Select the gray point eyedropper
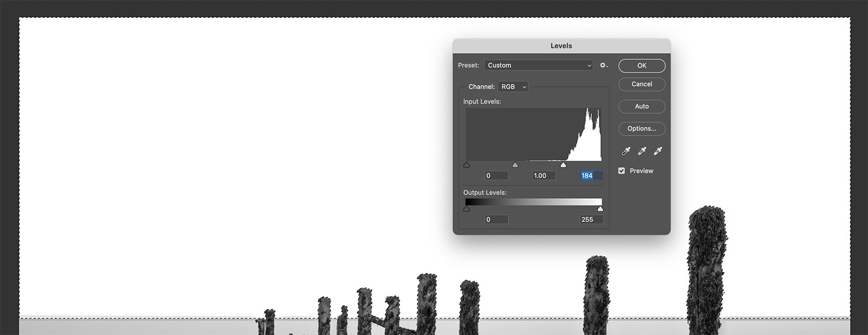The width and height of the screenshot is (868, 335). click(x=642, y=151)
